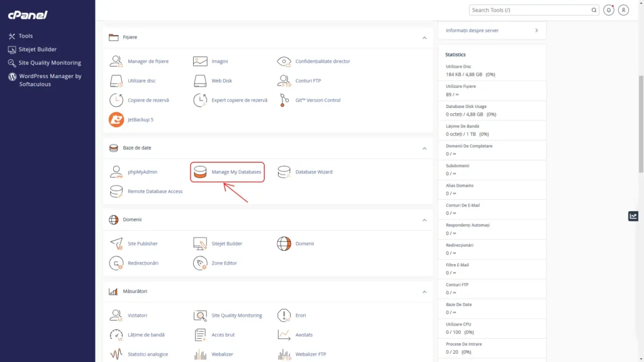Open Database Wizard icon
644x362 pixels.
284,172
